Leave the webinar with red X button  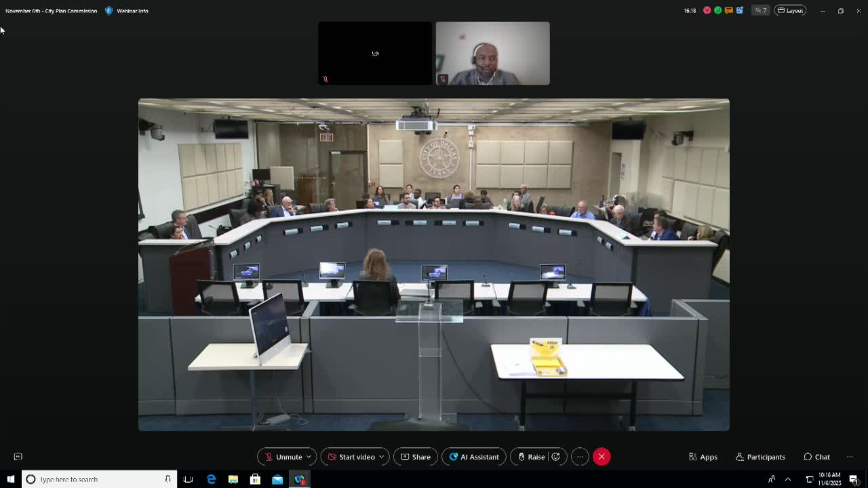click(x=601, y=457)
